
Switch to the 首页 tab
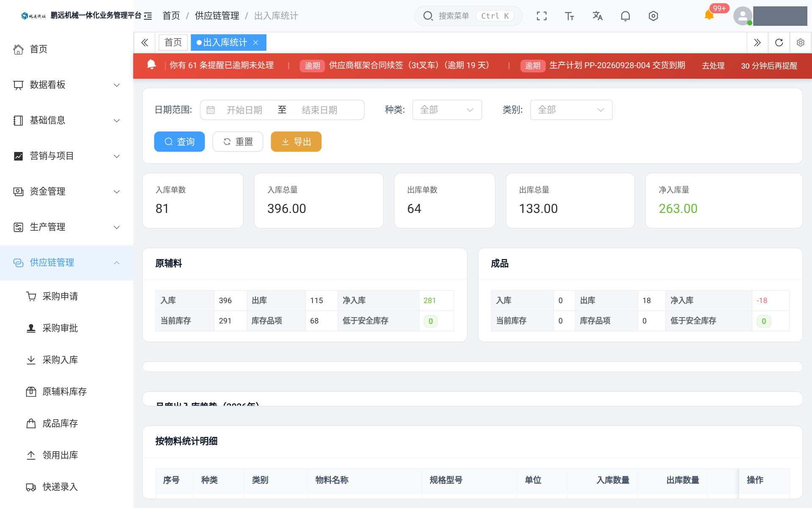pos(173,42)
